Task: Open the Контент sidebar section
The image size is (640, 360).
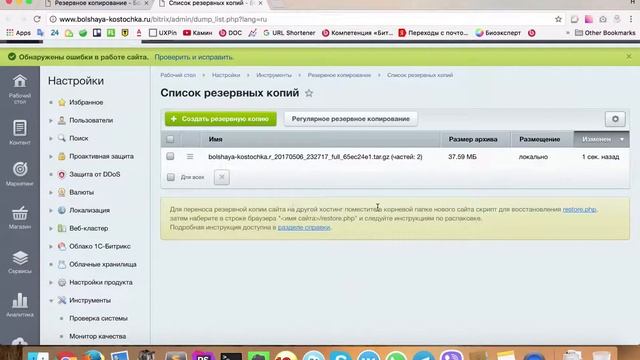Action: click(x=20, y=132)
